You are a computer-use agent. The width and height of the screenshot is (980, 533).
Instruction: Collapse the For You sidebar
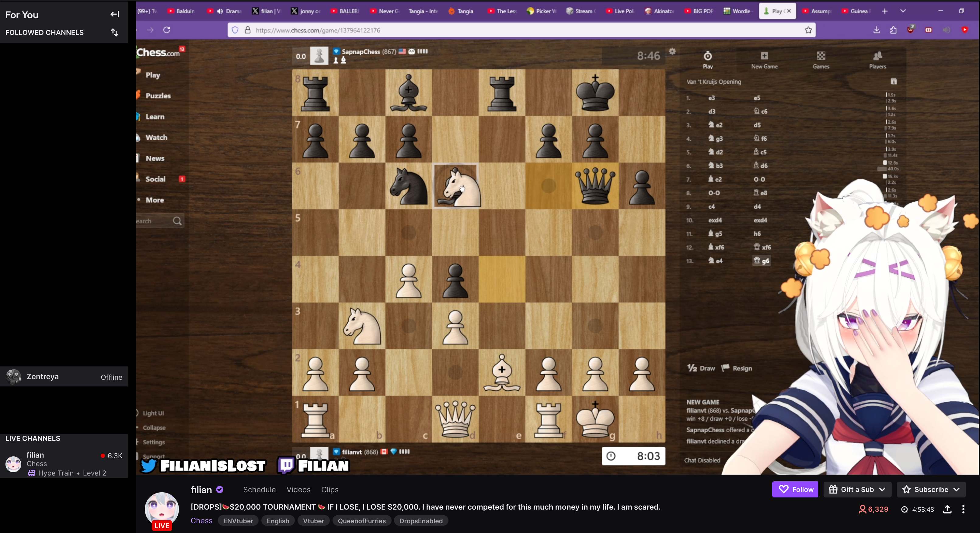pyautogui.click(x=114, y=15)
